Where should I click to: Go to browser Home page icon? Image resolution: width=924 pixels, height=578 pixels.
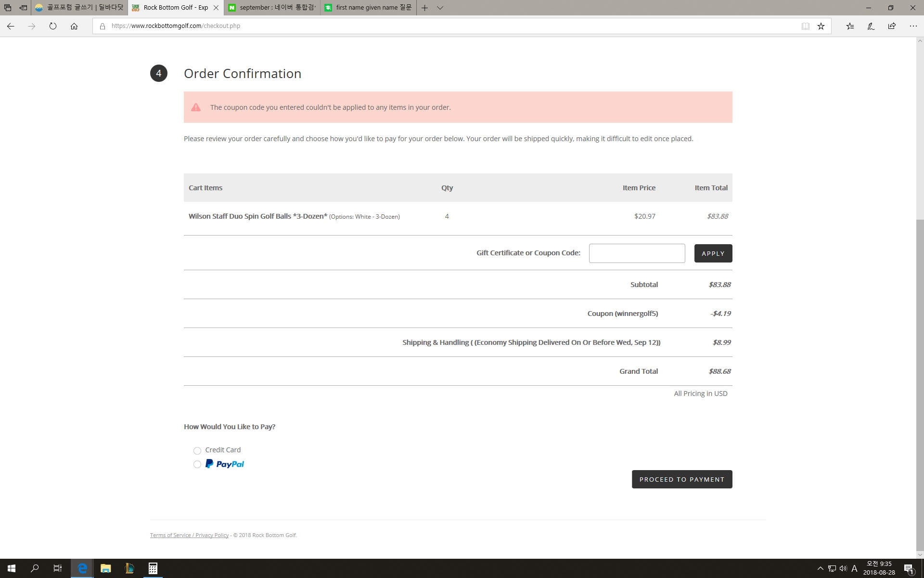(74, 26)
